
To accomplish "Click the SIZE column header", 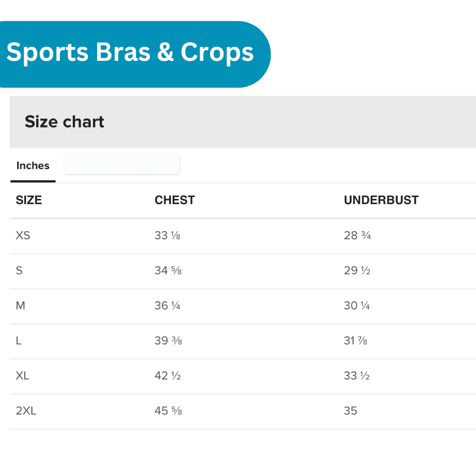I will [29, 200].
